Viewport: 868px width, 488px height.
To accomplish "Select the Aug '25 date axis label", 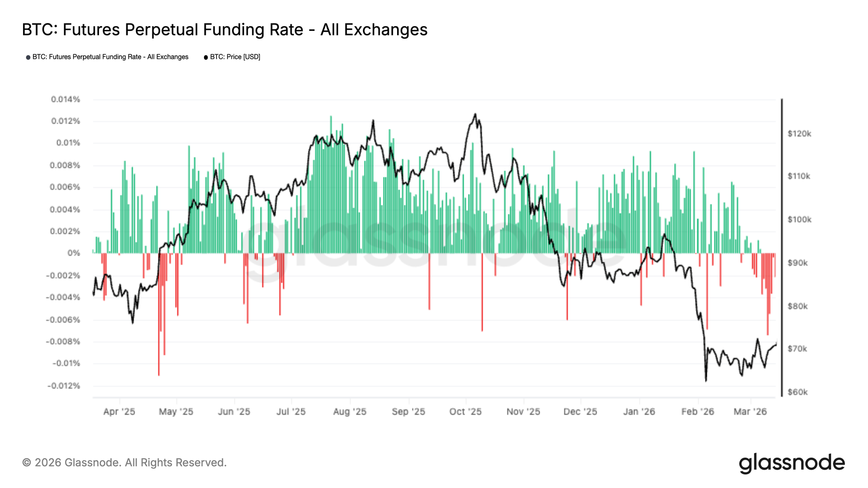I will click(349, 412).
